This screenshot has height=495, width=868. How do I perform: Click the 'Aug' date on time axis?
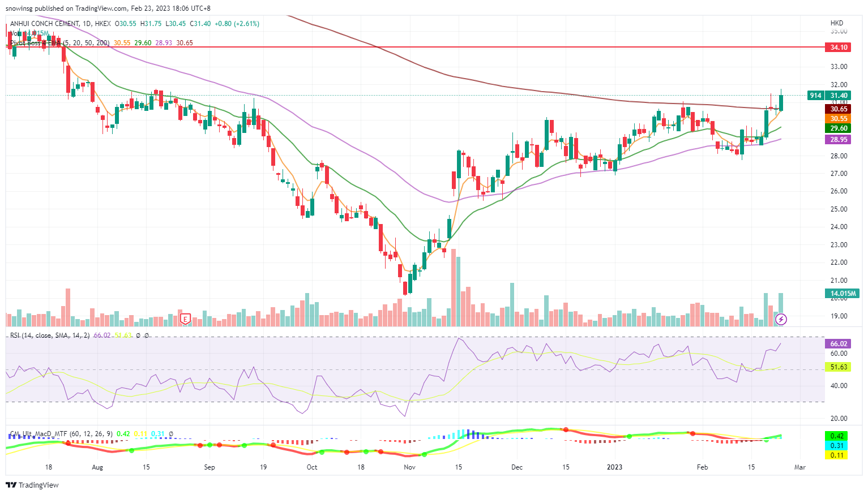coord(97,467)
